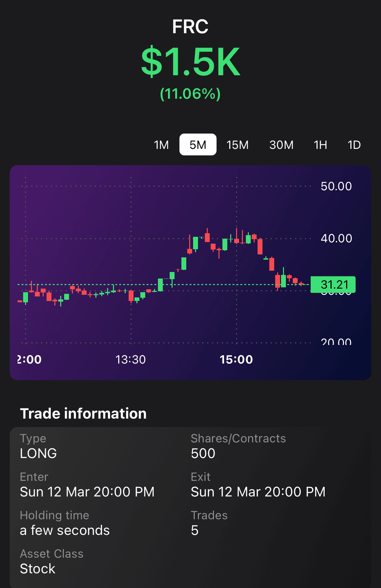Tap the date under Exit
The width and height of the screenshot is (381, 588).
[x=258, y=492]
